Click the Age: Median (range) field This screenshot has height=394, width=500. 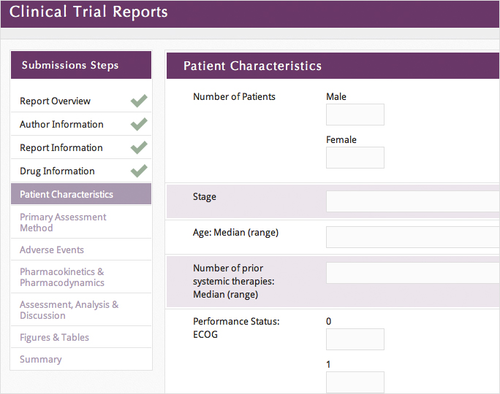point(413,237)
